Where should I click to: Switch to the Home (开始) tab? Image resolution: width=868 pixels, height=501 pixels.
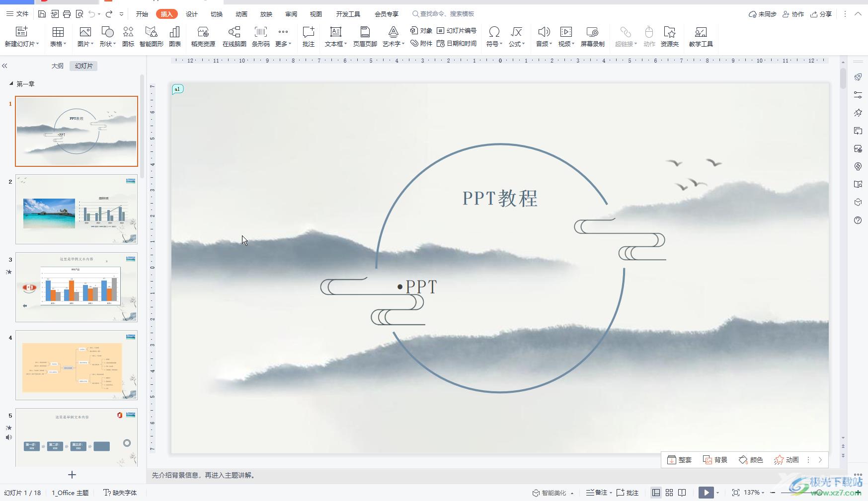[142, 14]
